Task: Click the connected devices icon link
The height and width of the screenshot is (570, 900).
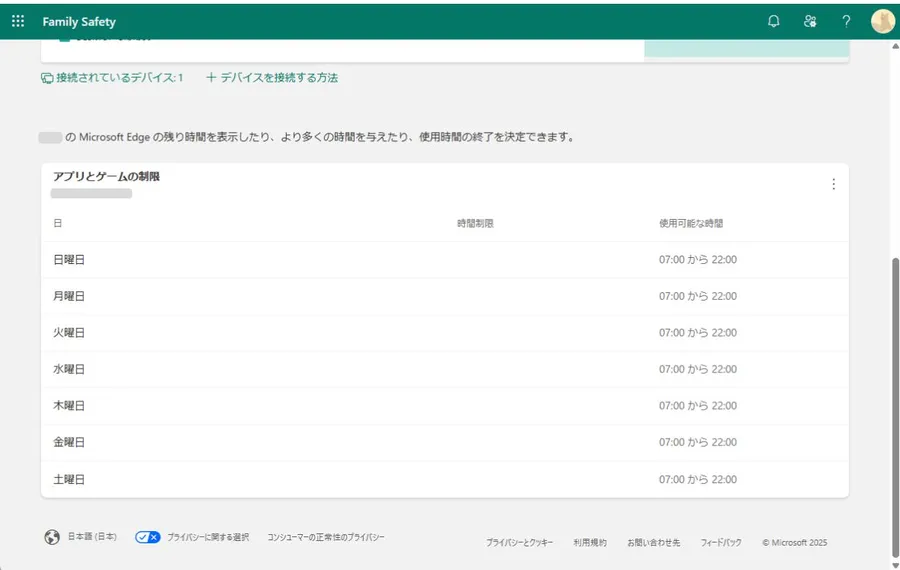Action: click(x=47, y=78)
